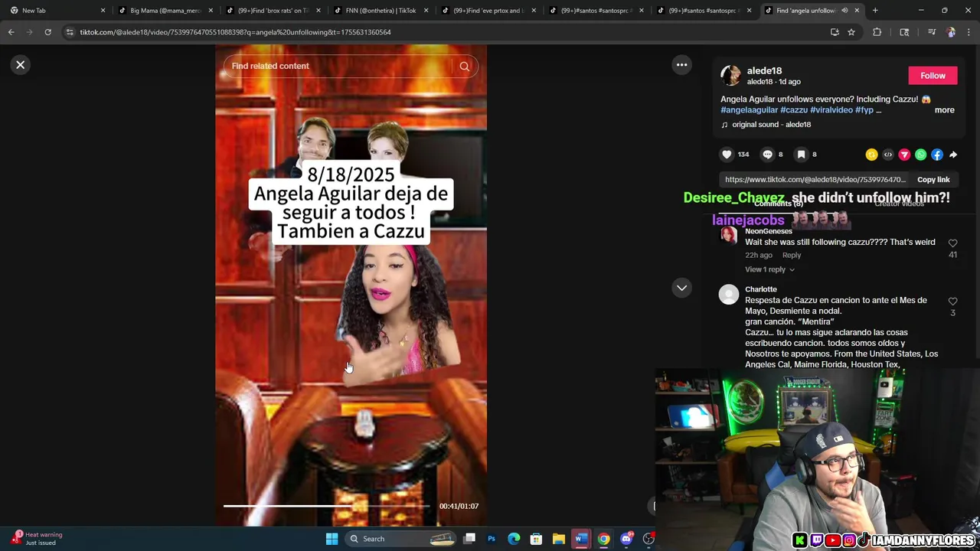Go to next video with down chevron

click(x=681, y=288)
